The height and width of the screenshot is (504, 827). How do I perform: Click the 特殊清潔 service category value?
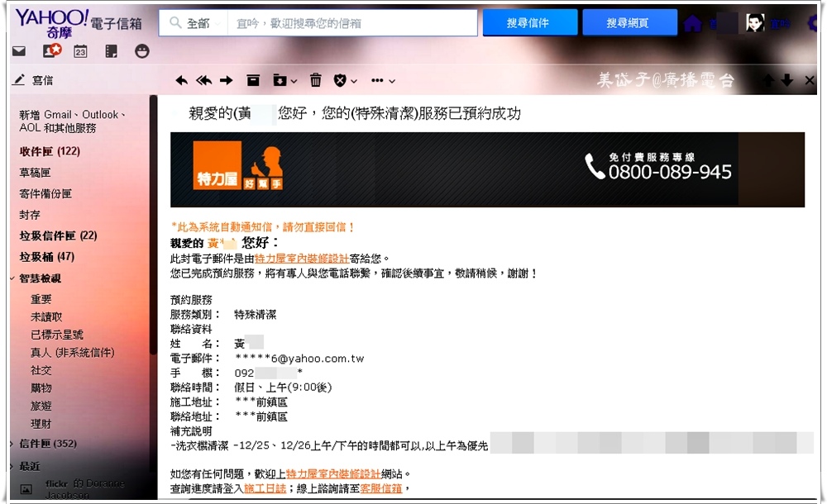pyautogui.click(x=256, y=315)
